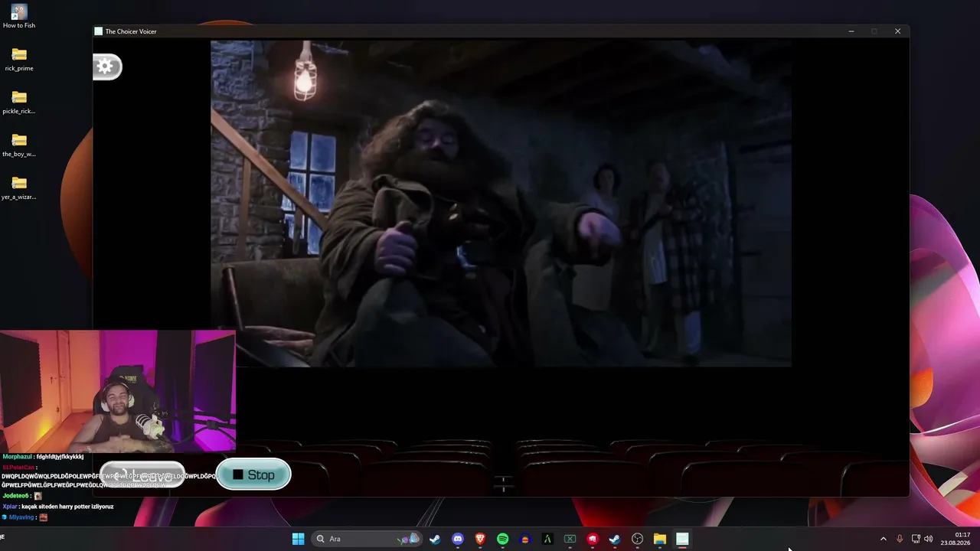The height and width of the screenshot is (551, 980).
Task: Click the Stop button
Action: [x=253, y=474]
